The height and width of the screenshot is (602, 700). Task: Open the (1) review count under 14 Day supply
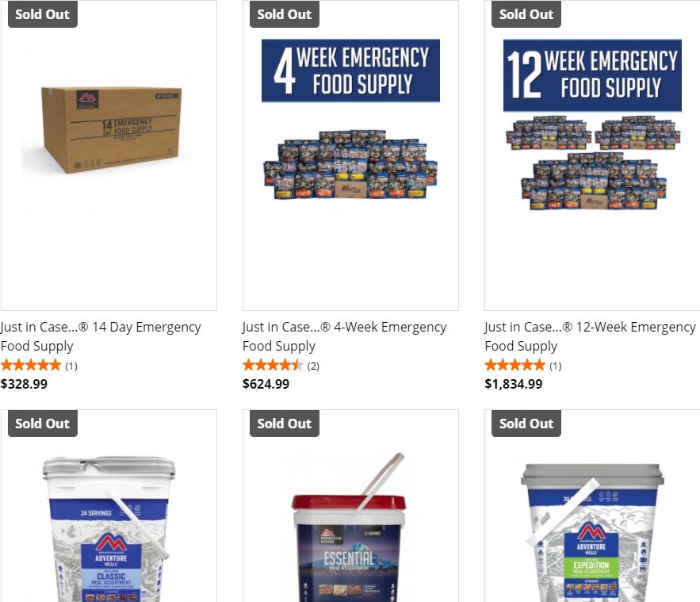[71, 366]
